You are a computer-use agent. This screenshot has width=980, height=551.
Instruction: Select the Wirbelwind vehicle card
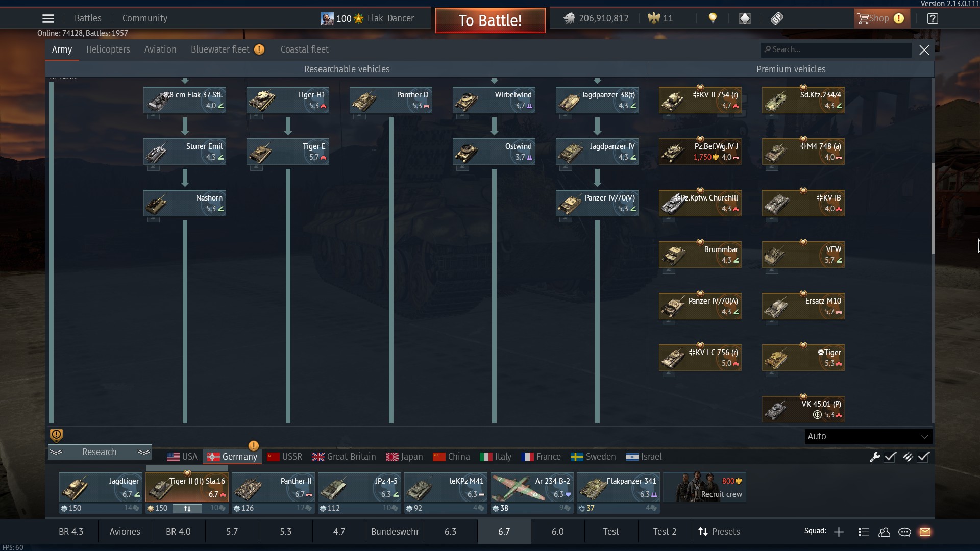coord(494,100)
